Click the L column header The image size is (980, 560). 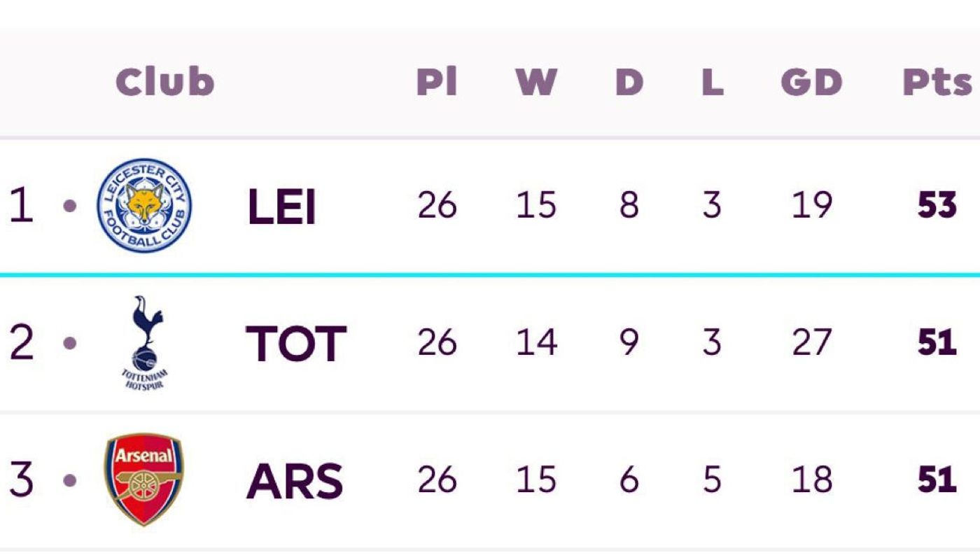point(712,82)
